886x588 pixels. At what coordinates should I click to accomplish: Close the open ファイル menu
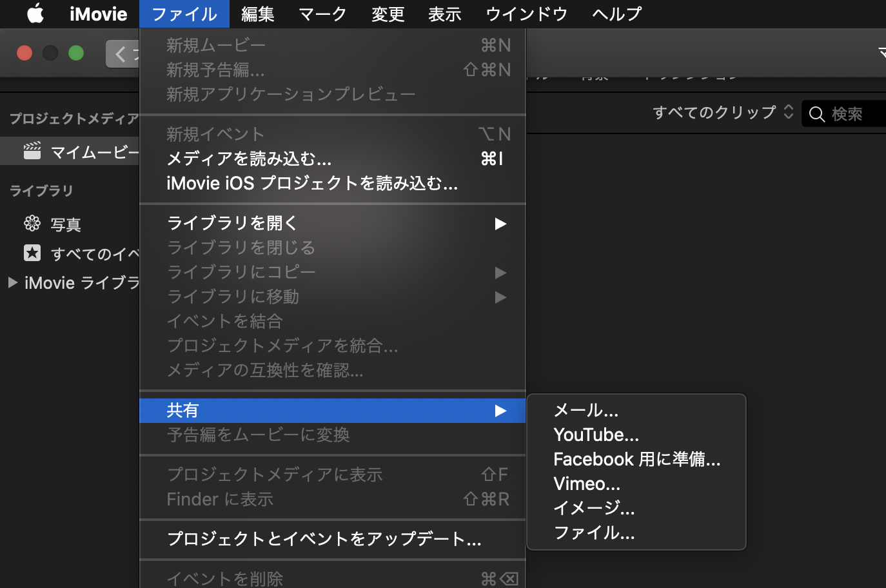coord(184,14)
